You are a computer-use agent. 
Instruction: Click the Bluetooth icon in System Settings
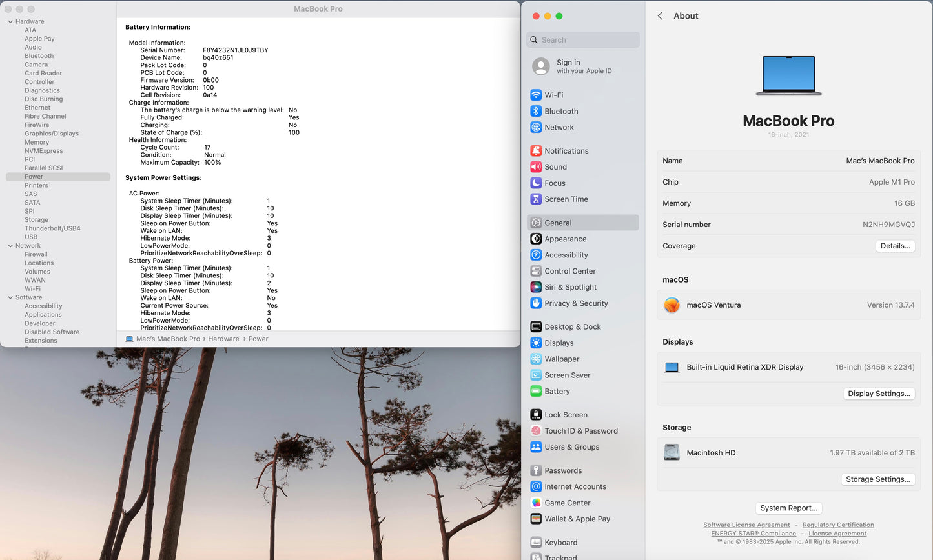pos(536,111)
